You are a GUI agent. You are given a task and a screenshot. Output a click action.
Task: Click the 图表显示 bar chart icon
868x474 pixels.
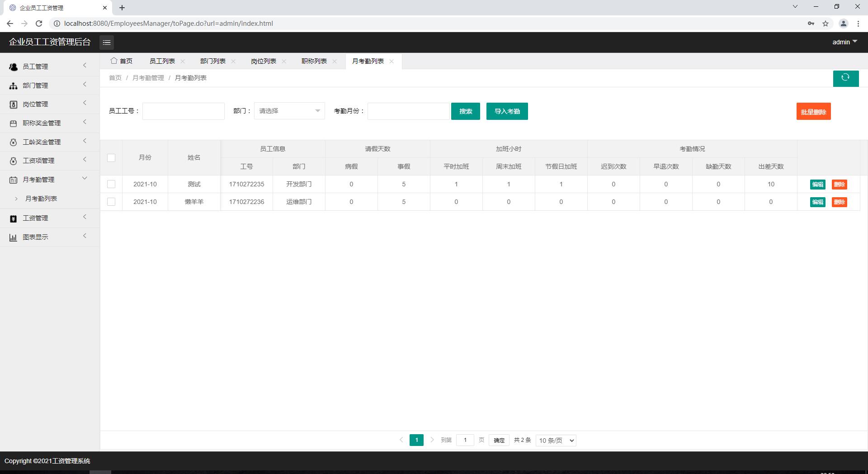(13, 237)
